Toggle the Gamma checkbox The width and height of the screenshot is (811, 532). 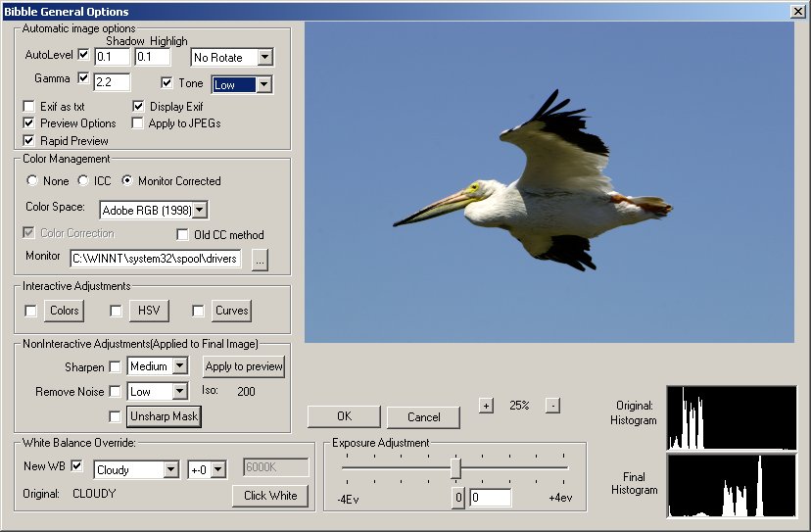(x=83, y=78)
